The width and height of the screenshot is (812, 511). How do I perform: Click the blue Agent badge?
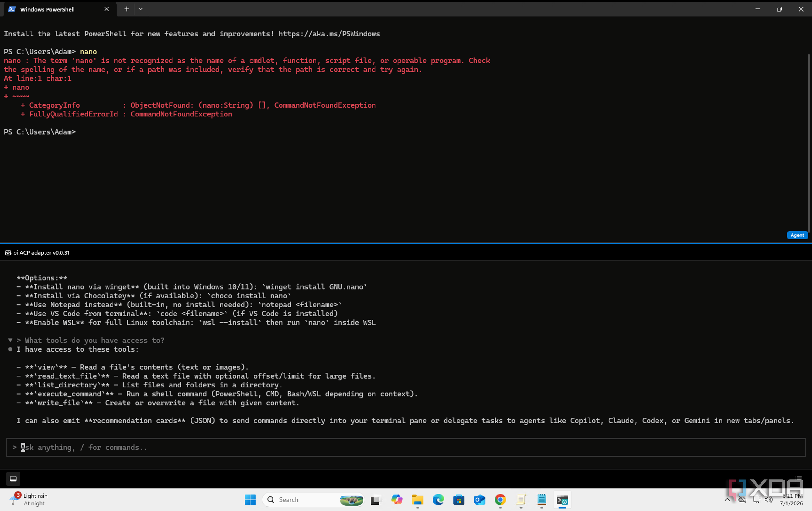pyautogui.click(x=797, y=235)
